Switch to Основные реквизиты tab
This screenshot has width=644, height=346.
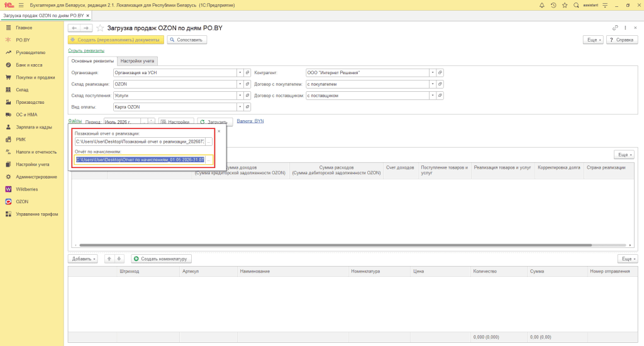92,61
